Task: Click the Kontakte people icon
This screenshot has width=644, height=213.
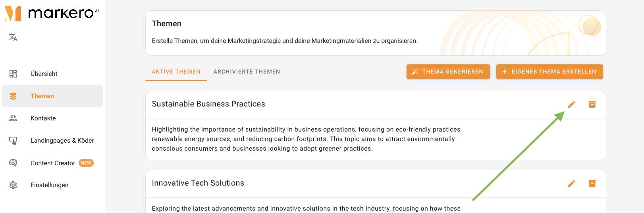Action: pyautogui.click(x=13, y=118)
